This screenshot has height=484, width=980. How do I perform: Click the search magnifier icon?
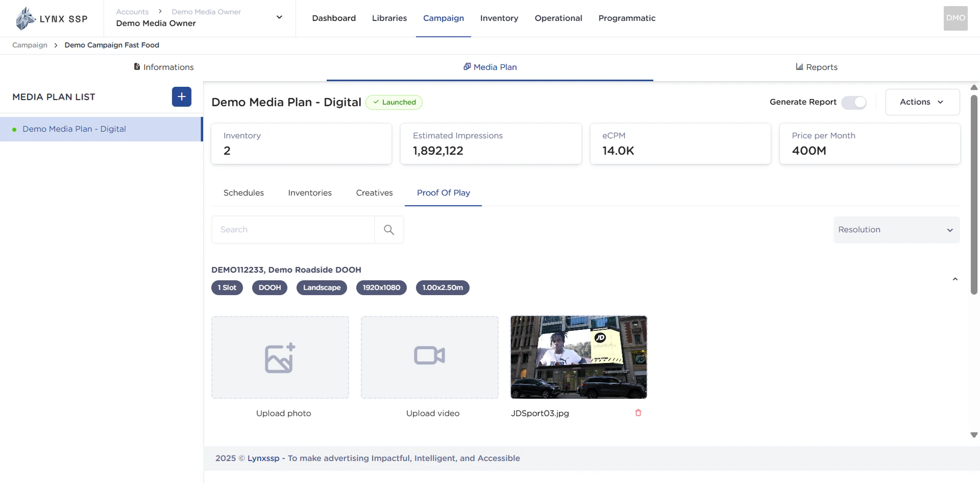click(x=389, y=230)
